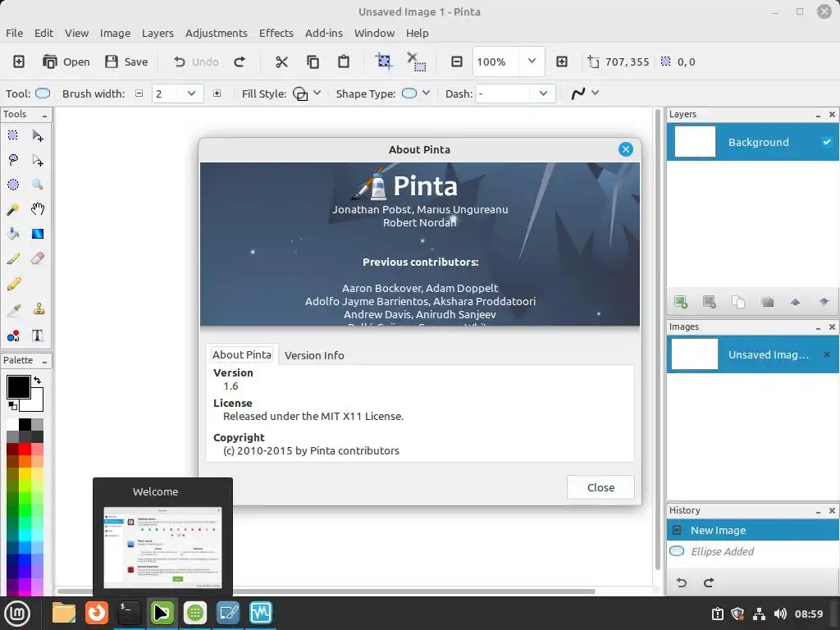Open the Dash pattern dropdown
This screenshot has height=630, width=840.
pos(543,94)
